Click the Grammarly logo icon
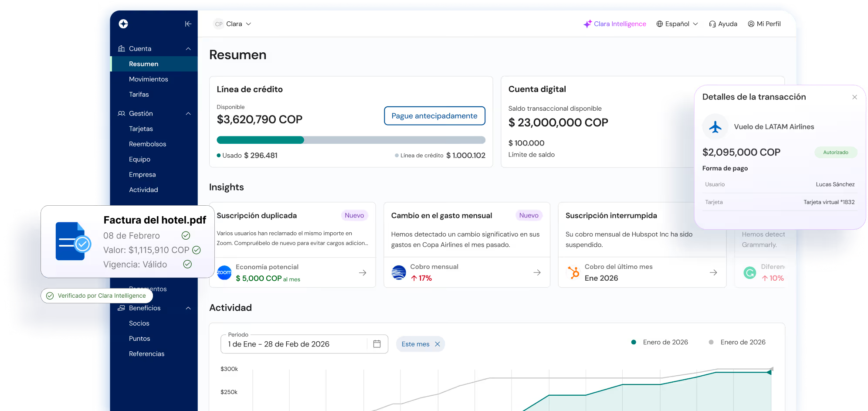The height and width of the screenshot is (411, 868). (x=749, y=273)
